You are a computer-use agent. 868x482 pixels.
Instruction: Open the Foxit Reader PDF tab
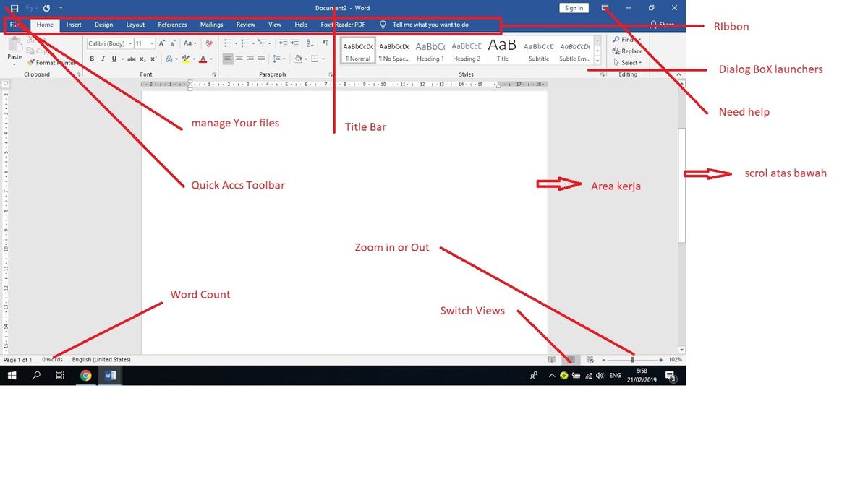[343, 25]
